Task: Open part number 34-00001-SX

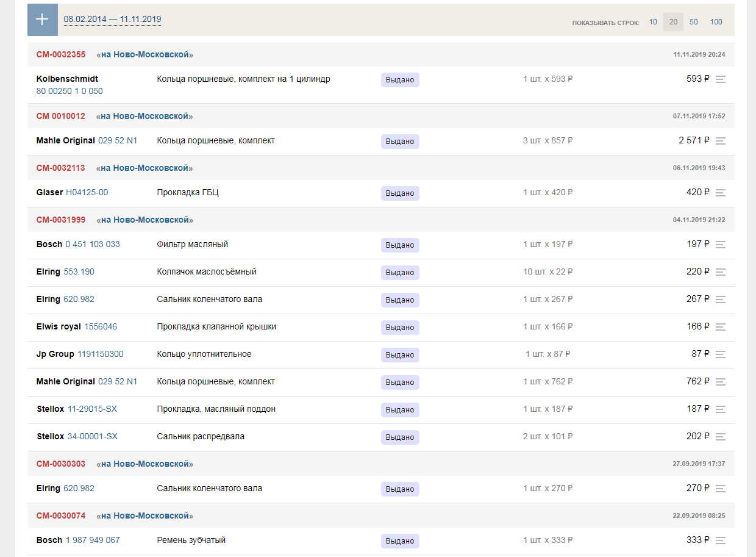Action: [93, 436]
